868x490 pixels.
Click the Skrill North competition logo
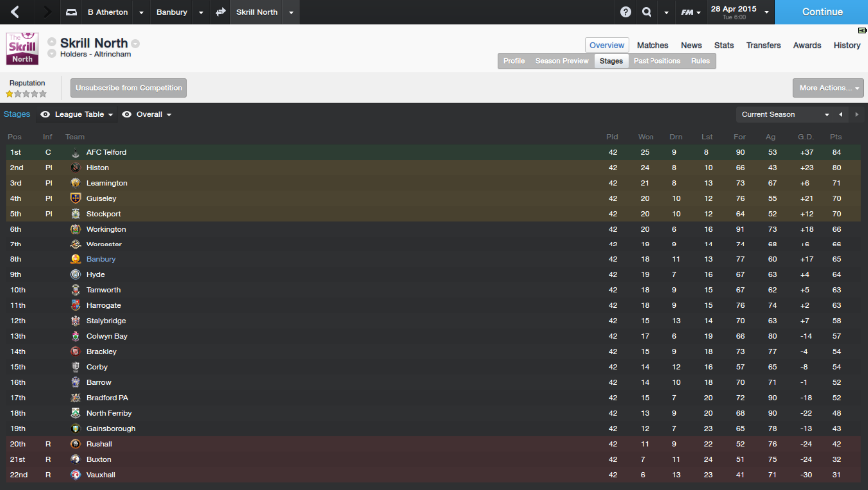22,48
